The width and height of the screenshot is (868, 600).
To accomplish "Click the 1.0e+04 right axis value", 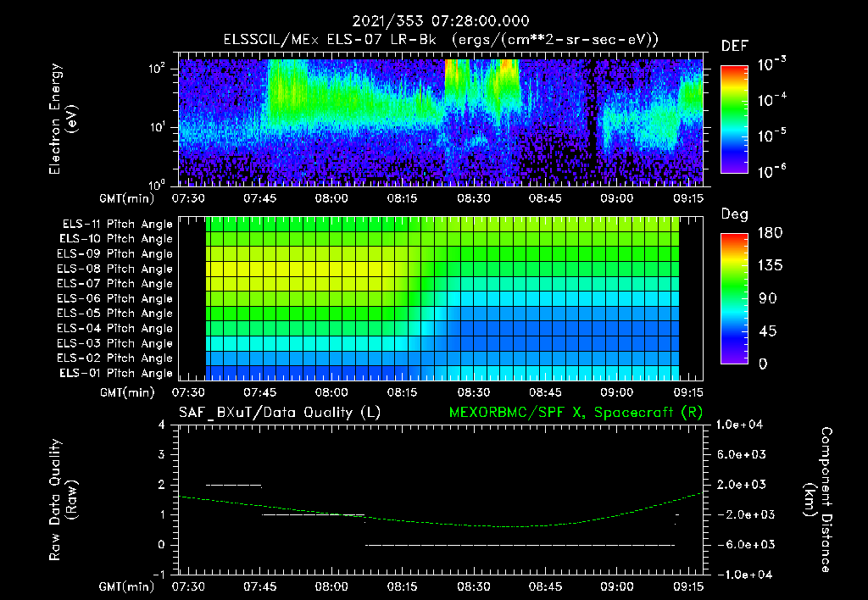I will [739, 425].
